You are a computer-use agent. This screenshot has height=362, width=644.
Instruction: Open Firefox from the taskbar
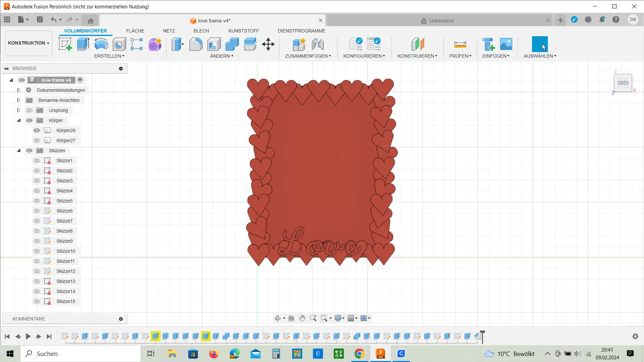click(213, 354)
